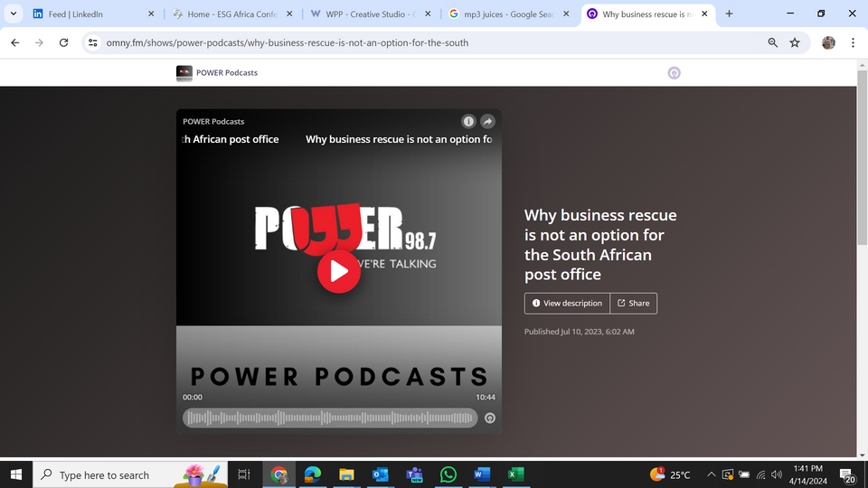Open File Explorer from the taskbar

pos(346,474)
